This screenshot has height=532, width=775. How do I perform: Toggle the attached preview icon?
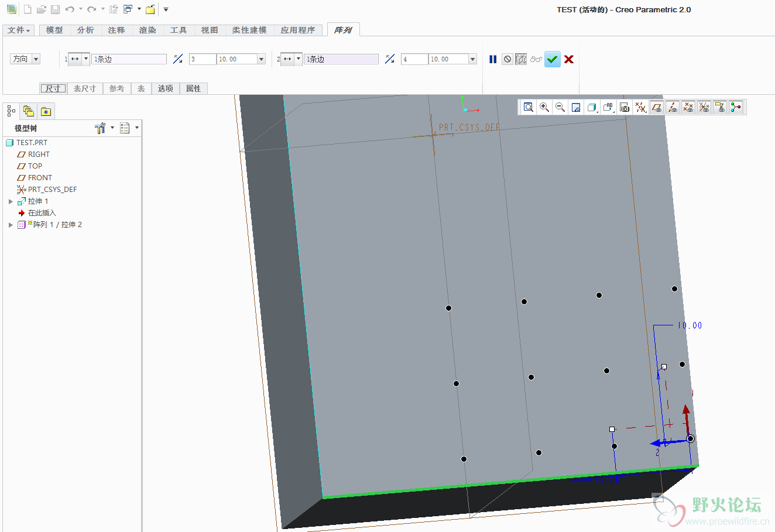[521, 59]
